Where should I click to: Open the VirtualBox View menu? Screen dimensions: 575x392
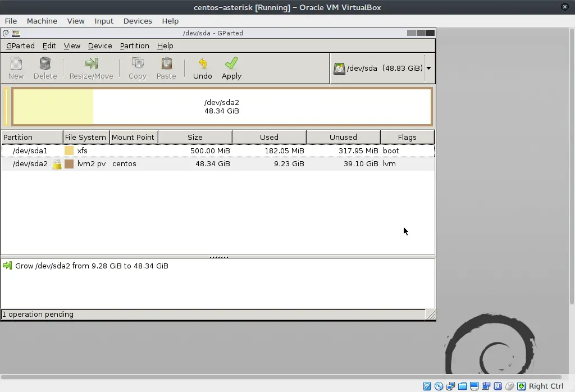click(76, 21)
